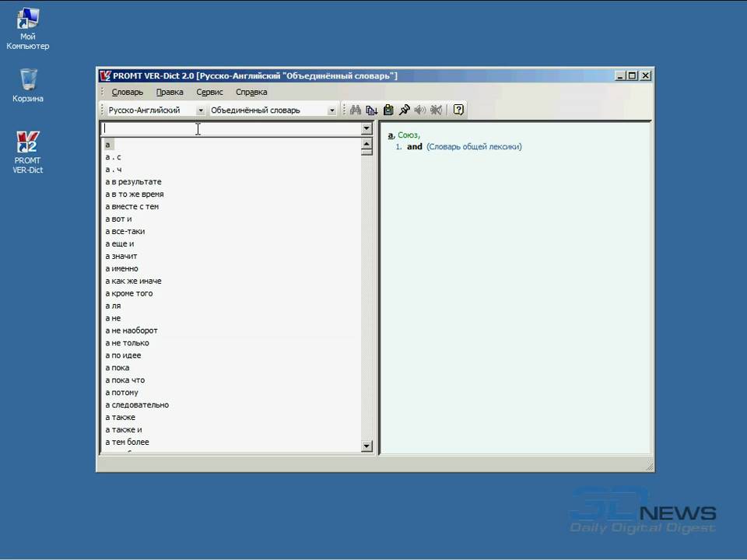Click the binoculars search icon

pyautogui.click(x=356, y=110)
